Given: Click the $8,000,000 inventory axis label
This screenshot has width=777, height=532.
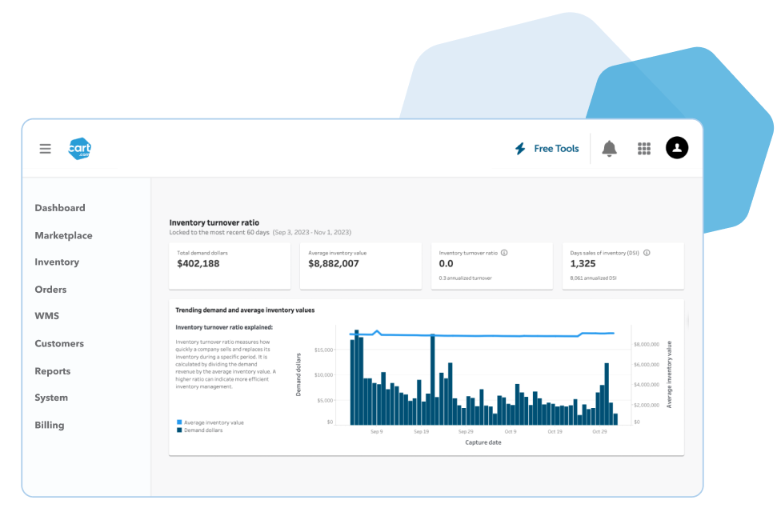Looking at the screenshot, I should tap(647, 344).
